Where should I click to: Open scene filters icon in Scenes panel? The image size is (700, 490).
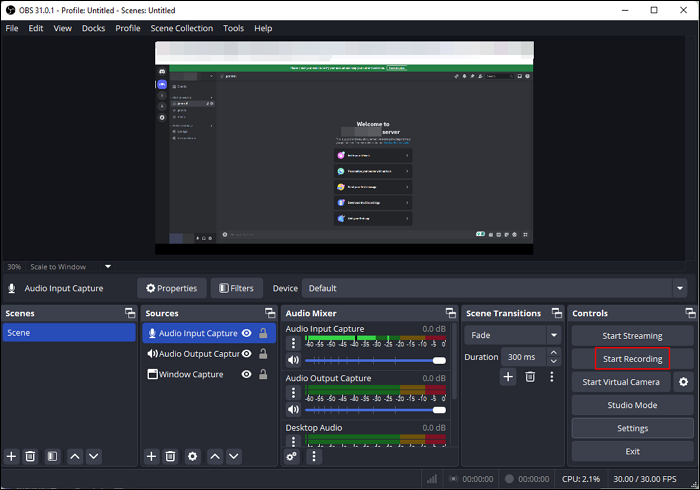pos(53,456)
